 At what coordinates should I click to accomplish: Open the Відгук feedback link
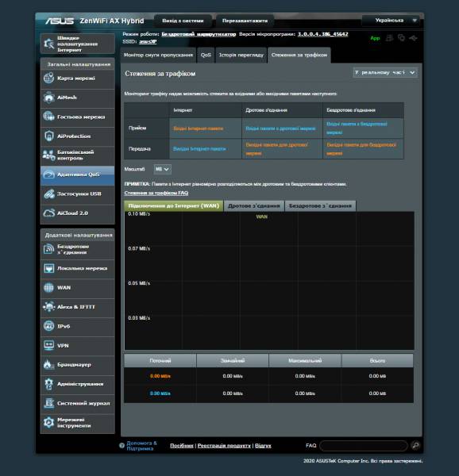(x=263, y=446)
